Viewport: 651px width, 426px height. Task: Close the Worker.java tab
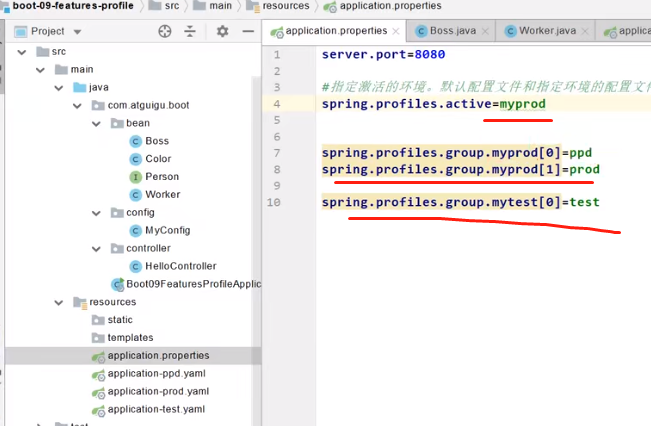(x=585, y=31)
